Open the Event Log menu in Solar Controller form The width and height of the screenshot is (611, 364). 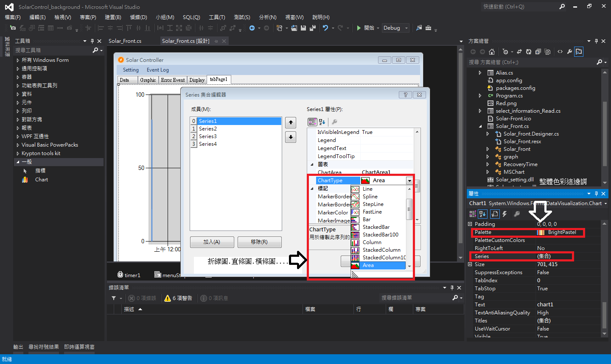(157, 70)
